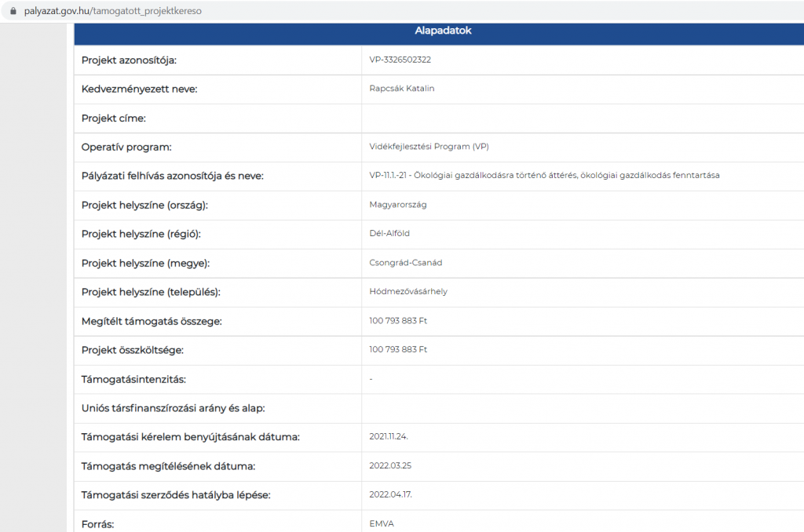Click the padlock icon in the address bar

point(12,12)
